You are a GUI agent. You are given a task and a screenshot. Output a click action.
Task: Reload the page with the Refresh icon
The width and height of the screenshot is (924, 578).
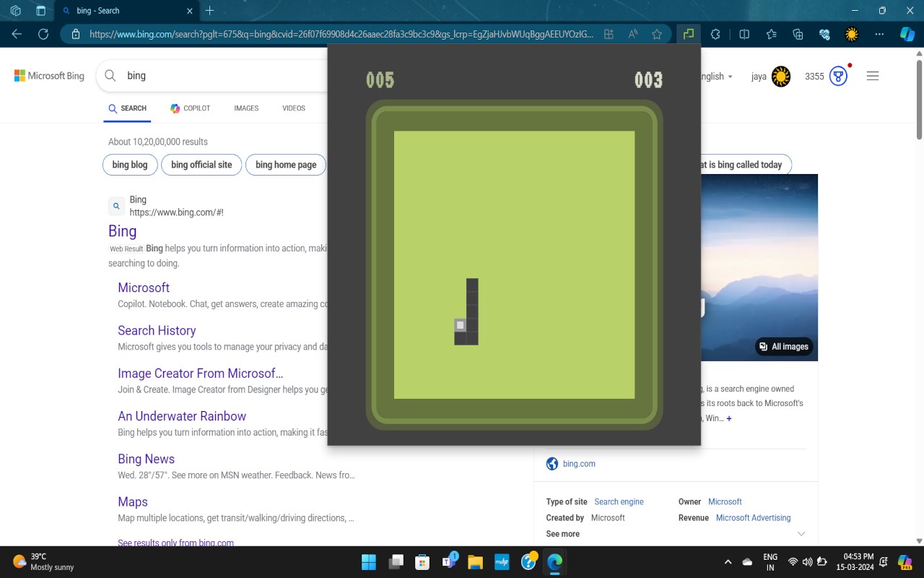click(43, 34)
